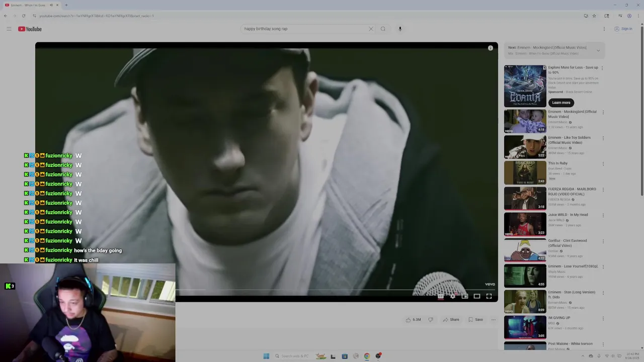644x362 pixels.
Task: Click the Share button
Action: tap(451, 320)
